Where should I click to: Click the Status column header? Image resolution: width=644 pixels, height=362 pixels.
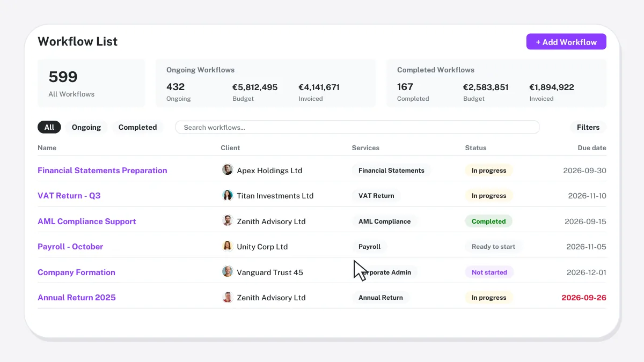(x=475, y=147)
